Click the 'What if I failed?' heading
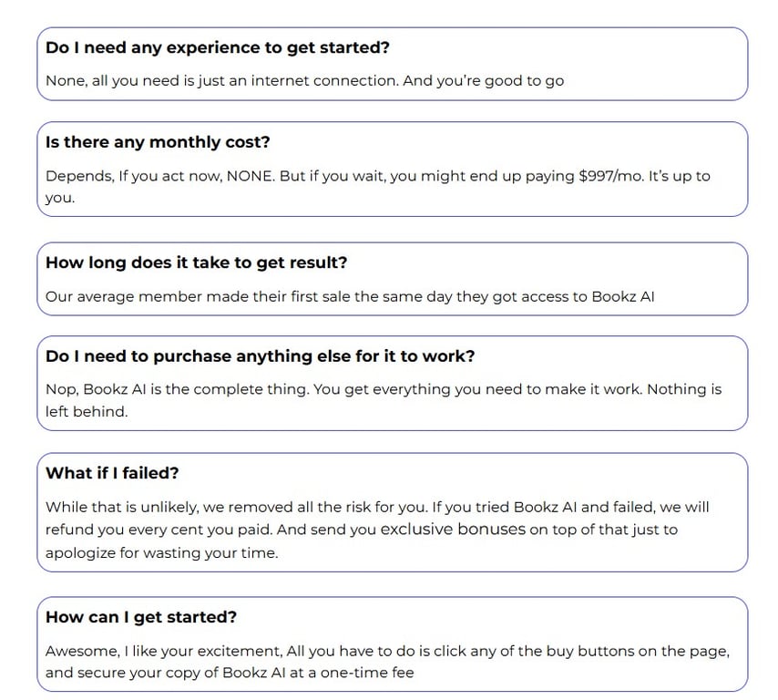778x700 pixels. (x=112, y=473)
